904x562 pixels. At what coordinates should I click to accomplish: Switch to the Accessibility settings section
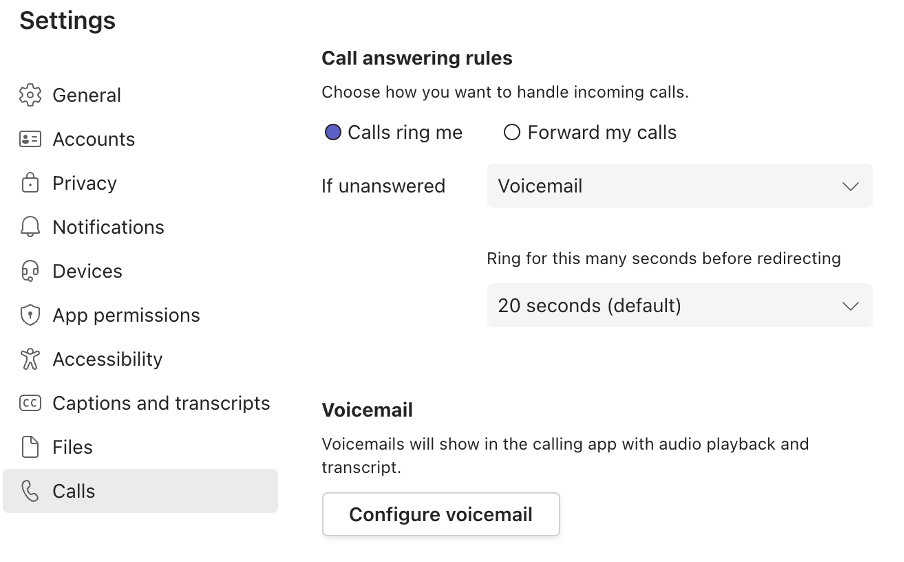(107, 359)
